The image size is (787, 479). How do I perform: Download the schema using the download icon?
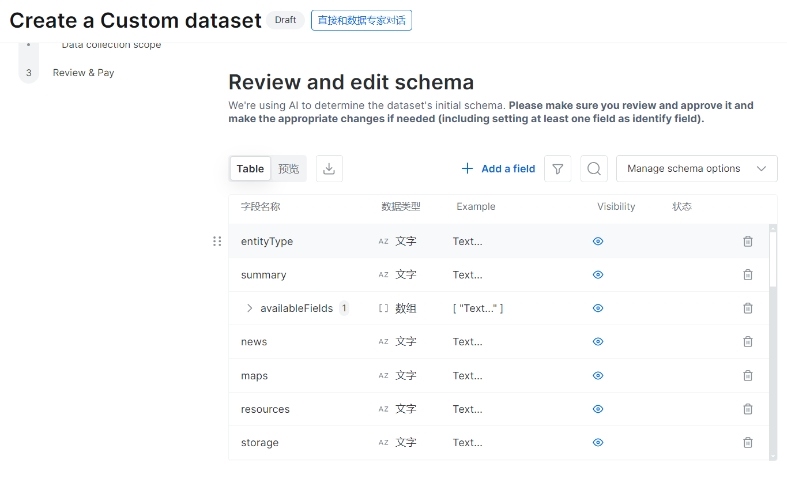coord(329,169)
